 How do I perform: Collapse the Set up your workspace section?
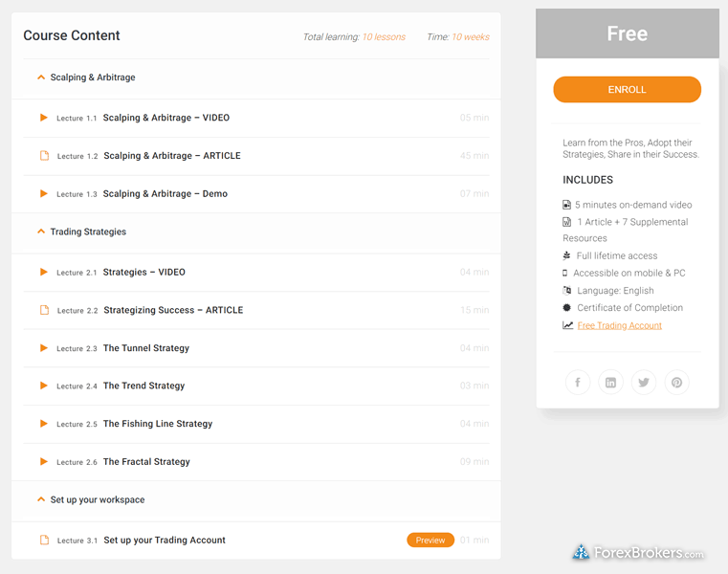pyautogui.click(x=40, y=499)
